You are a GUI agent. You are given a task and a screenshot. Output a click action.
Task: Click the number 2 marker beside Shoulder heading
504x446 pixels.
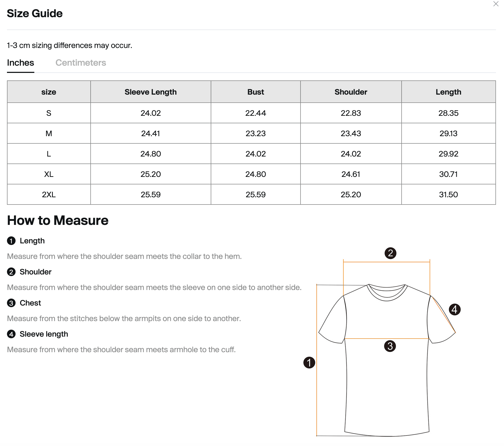coord(11,272)
